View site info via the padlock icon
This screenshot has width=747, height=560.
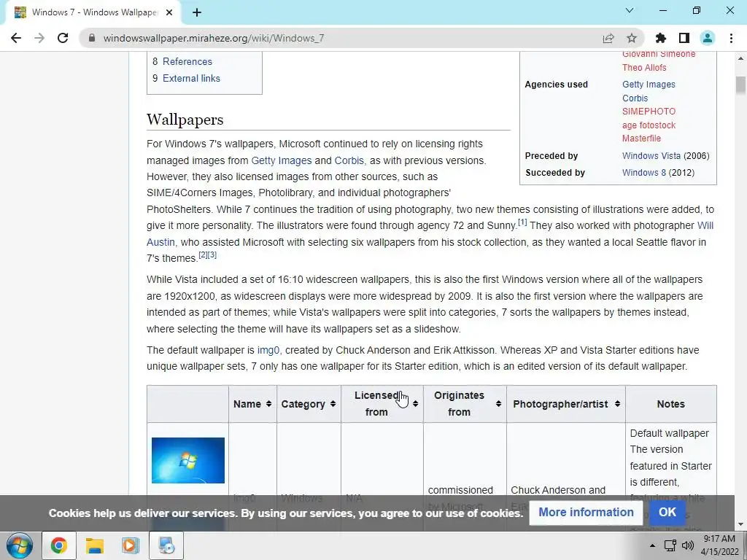tap(92, 38)
